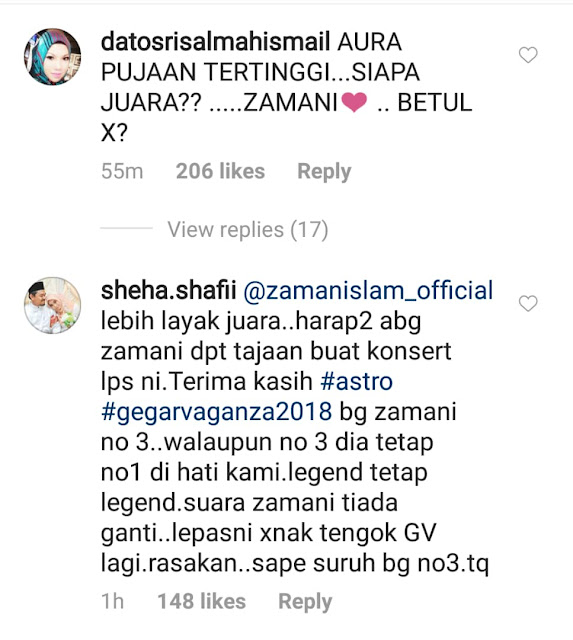Open the #gegarvaganza2018 hashtag
Viewport: 573px width, 640px height.
217,412
